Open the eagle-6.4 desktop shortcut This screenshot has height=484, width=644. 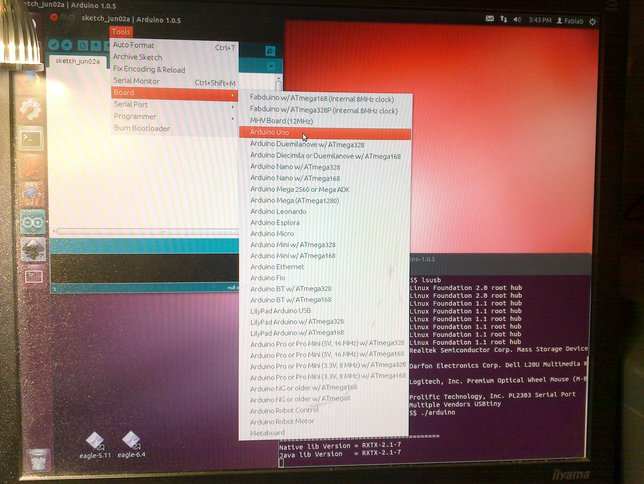131,444
